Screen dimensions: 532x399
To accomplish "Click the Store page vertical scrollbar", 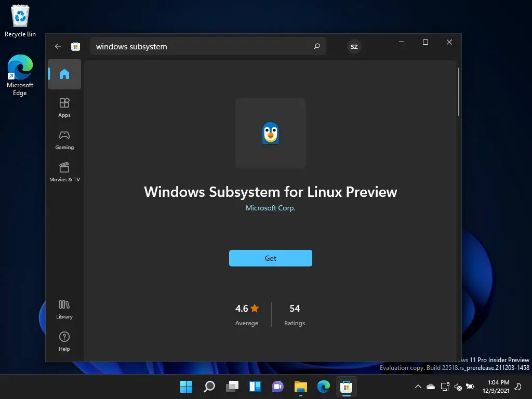I will pyautogui.click(x=458, y=92).
